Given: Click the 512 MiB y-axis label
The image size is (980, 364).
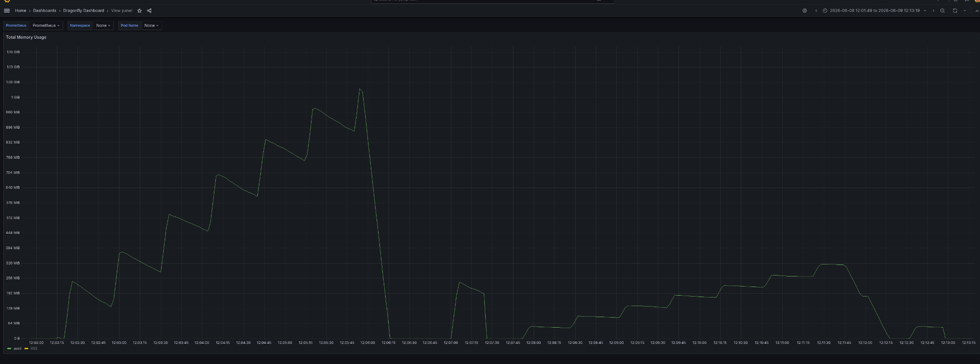Looking at the screenshot, I should (13, 218).
